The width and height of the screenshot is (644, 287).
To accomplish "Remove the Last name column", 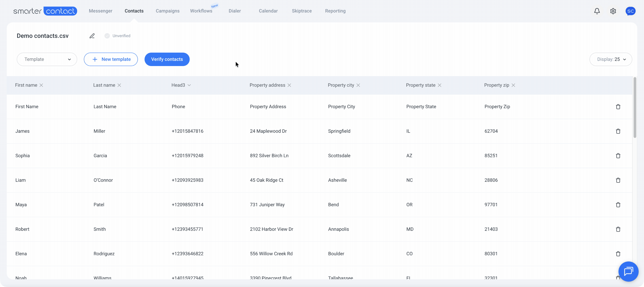I will [120, 85].
